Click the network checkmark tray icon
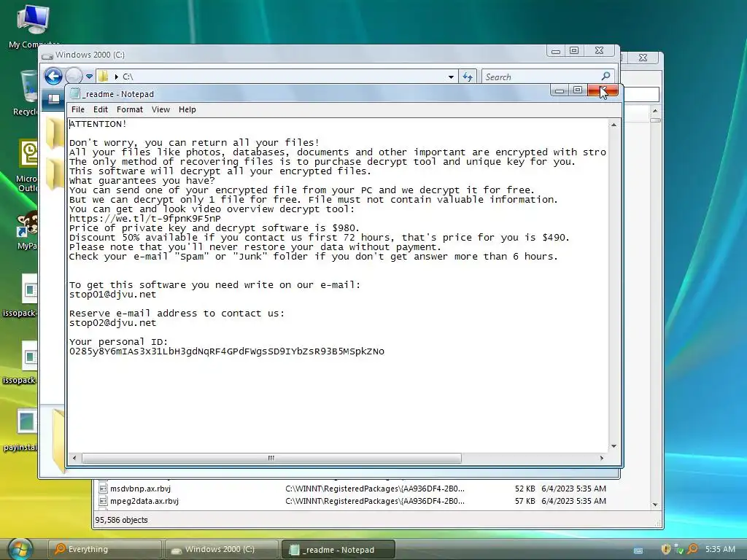This screenshot has height=560, width=747. click(x=680, y=550)
